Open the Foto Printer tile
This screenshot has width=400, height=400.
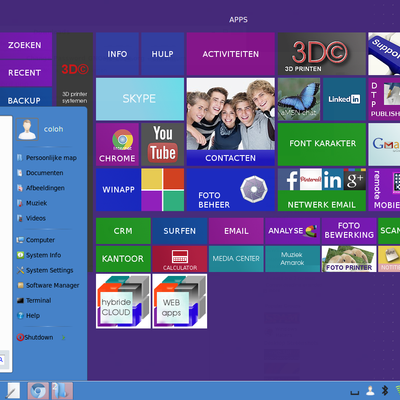point(349,259)
